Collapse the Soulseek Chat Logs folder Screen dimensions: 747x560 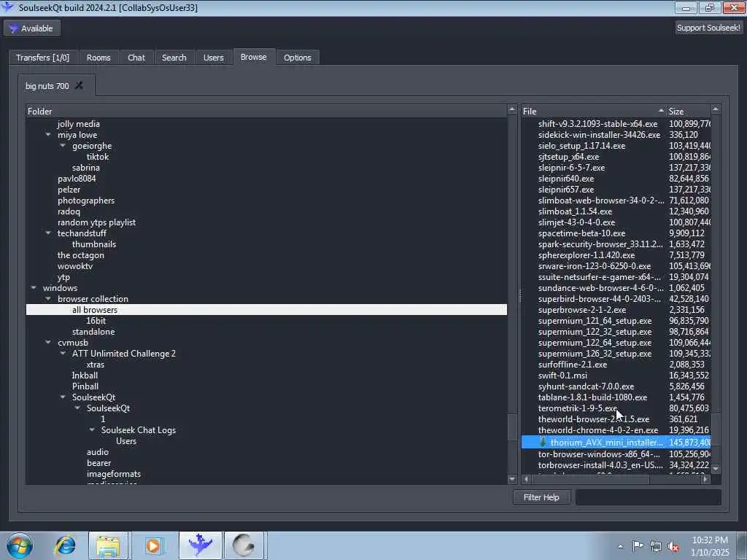pyautogui.click(x=92, y=430)
